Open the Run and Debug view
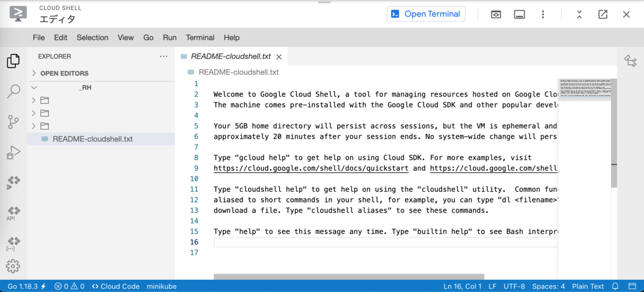Image resolution: width=644 pixels, height=292 pixels. [x=13, y=152]
